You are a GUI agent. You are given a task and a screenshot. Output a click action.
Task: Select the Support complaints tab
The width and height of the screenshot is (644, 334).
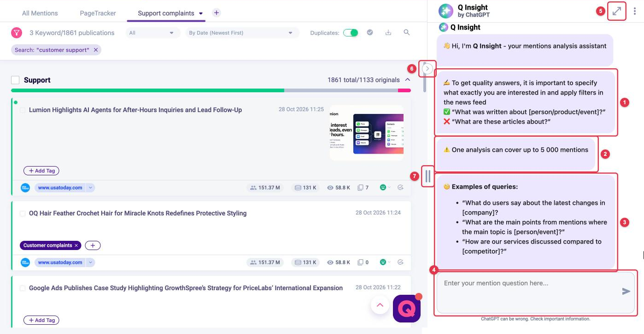point(166,13)
